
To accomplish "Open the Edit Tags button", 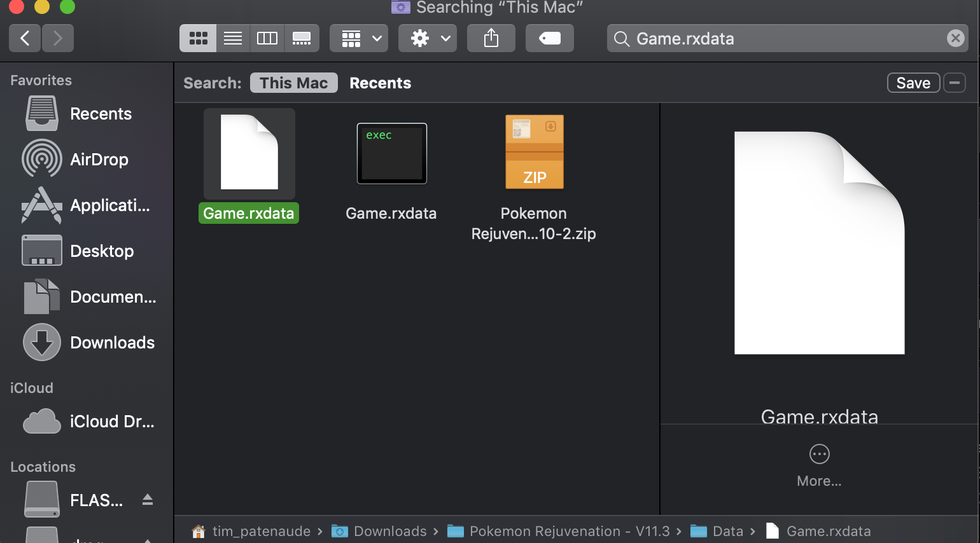I will coord(549,39).
